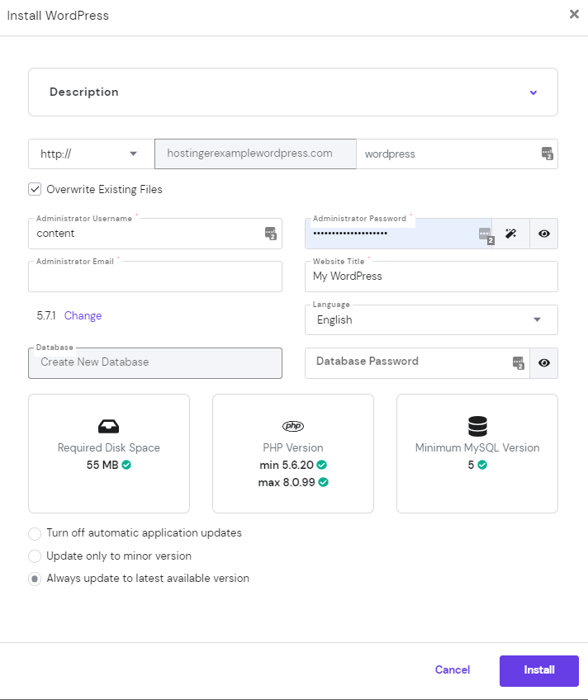The width and height of the screenshot is (588, 700).
Task: Click the 5.7.1 version number text
Action: [x=46, y=315]
